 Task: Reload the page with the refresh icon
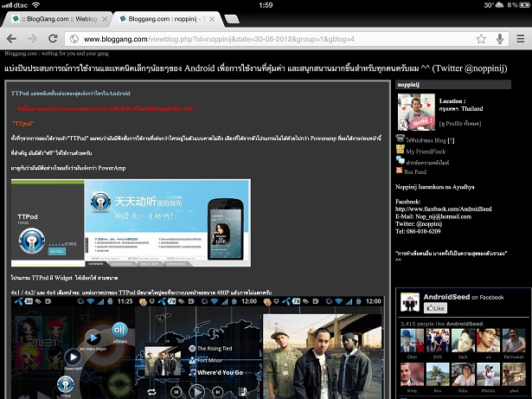click(x=53, y=38)
